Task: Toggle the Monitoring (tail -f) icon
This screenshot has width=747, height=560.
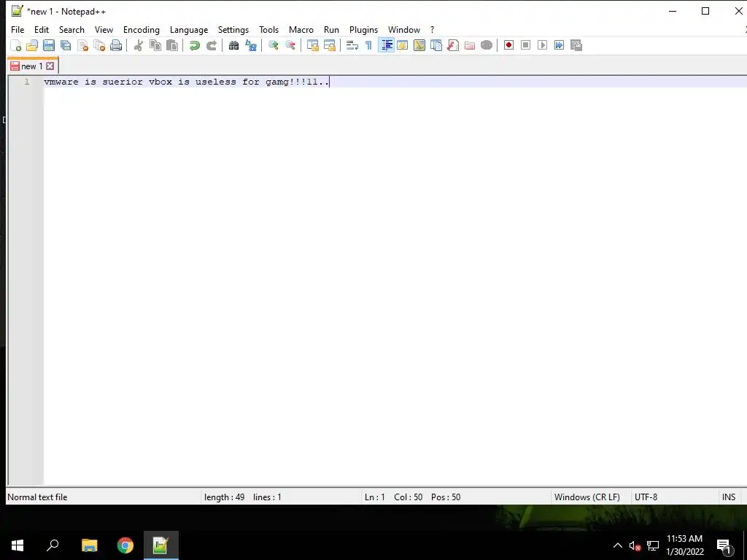Action: point(487,45)
